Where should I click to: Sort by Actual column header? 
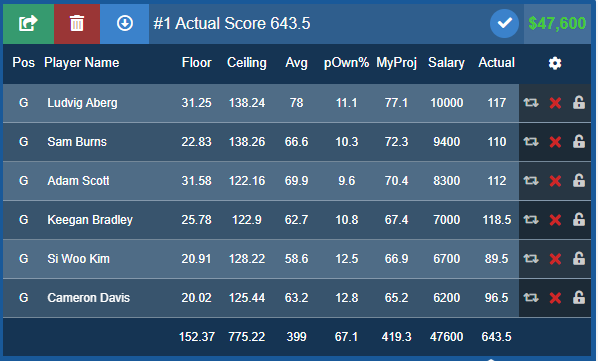point(497,63)
